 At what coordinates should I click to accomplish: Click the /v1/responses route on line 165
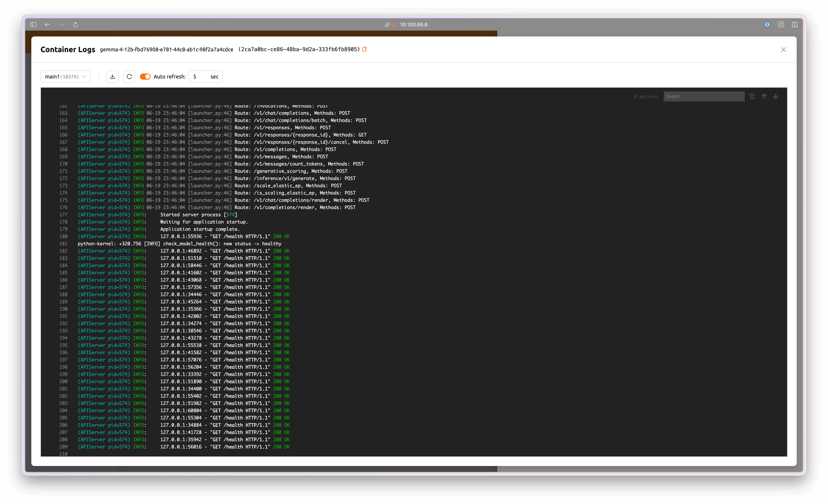coord(272,128)
